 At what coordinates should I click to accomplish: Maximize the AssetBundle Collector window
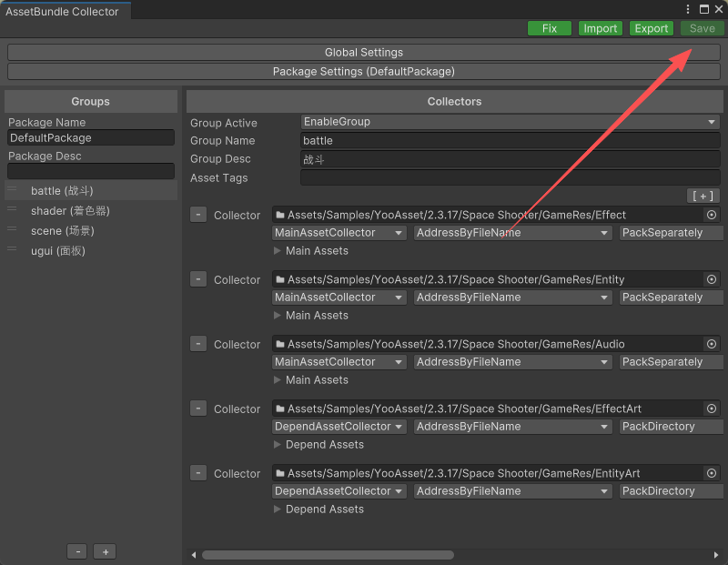tap(703, 9)
